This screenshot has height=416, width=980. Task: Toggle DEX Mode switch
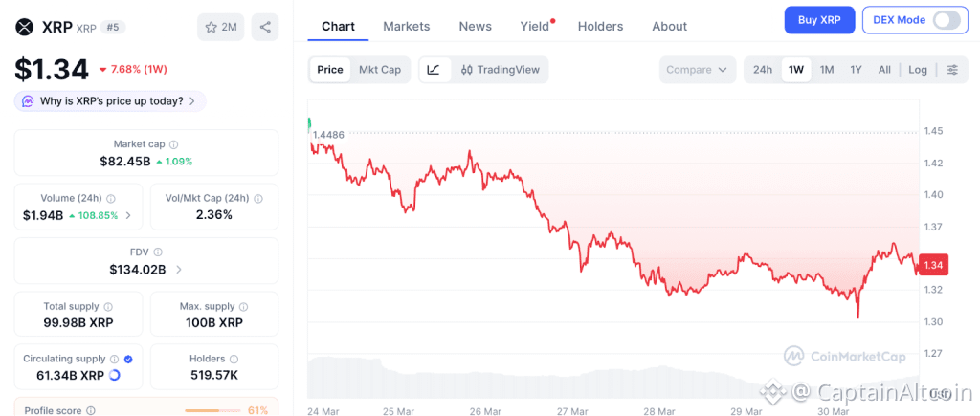pyautogui.click(x=945, y=20)
